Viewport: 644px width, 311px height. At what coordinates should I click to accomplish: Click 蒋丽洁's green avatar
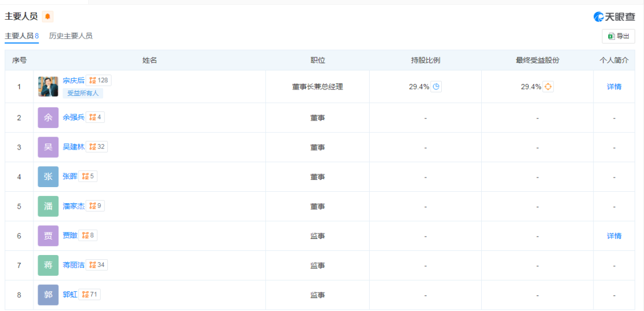pyautogui.click(x=48, y=266)
